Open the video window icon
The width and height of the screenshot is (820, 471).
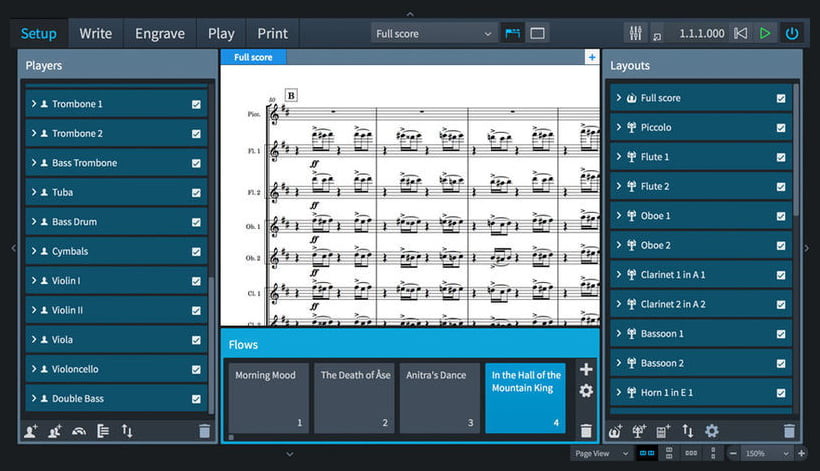tap(657, 36)
